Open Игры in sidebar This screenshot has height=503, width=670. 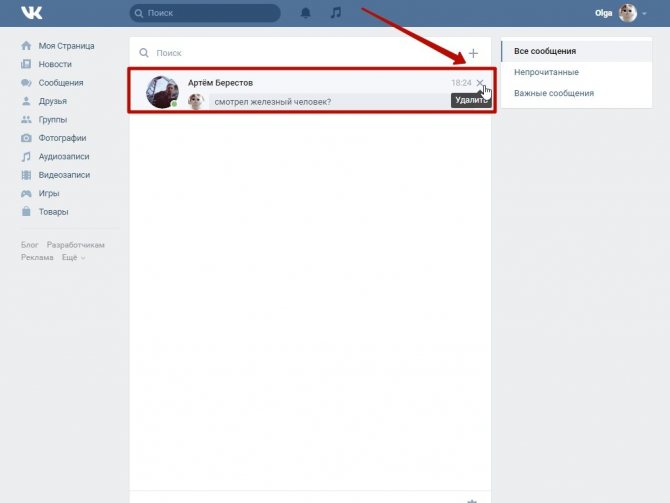[49, 193]
